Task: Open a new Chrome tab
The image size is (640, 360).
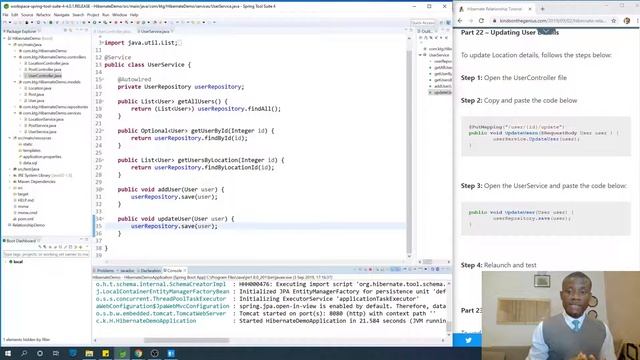Action: tap(542, 9)
